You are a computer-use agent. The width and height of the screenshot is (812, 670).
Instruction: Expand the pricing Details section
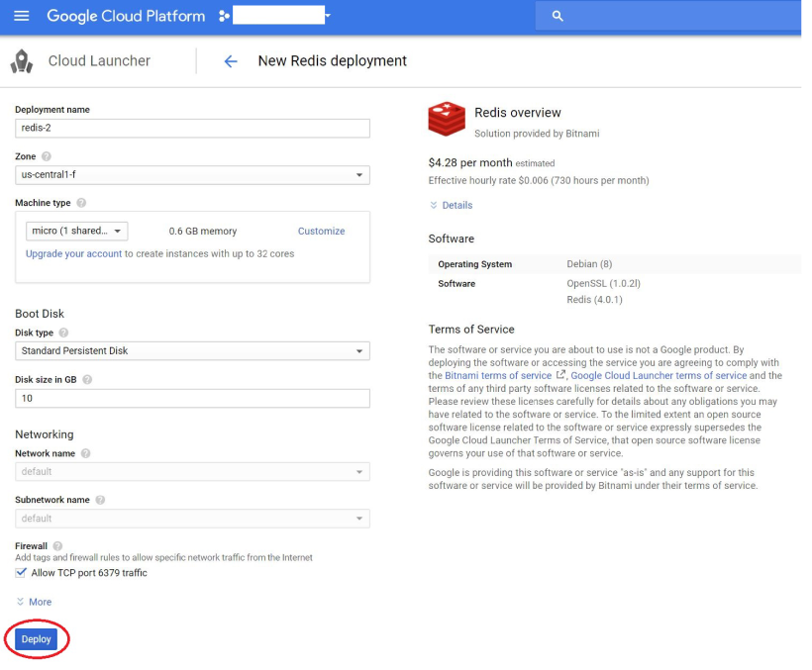point(451,206)
